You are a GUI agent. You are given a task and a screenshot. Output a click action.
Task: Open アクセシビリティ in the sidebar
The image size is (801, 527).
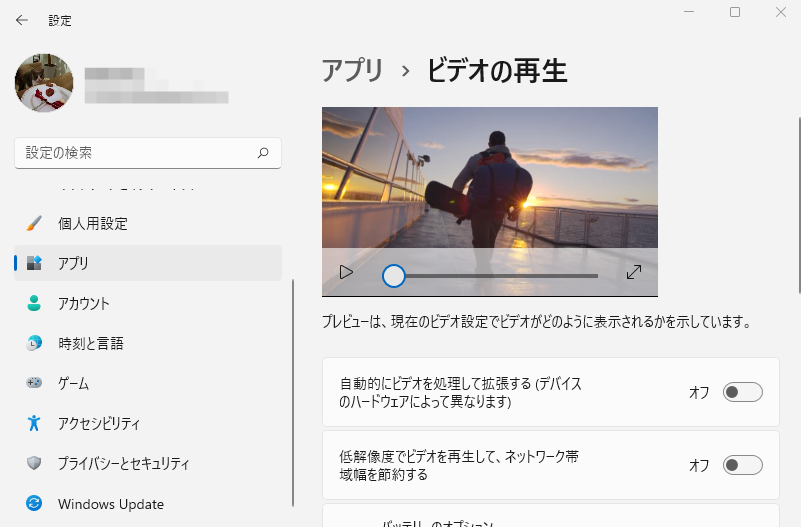coord(148,423)
